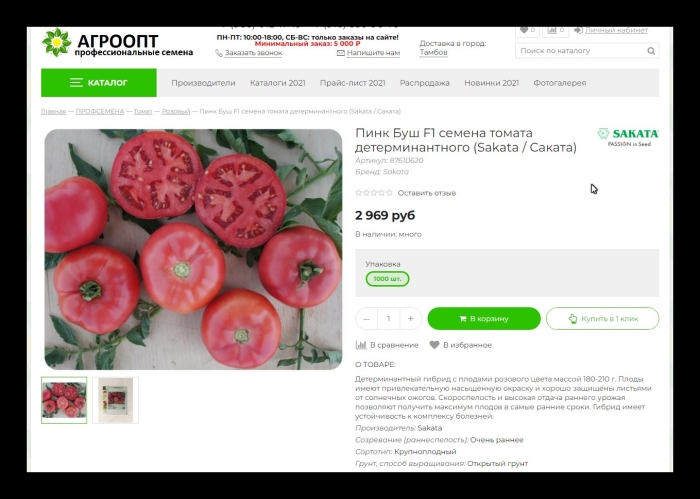Click the В корзину button
Screen dimensions: 700x499
point(484,319)
